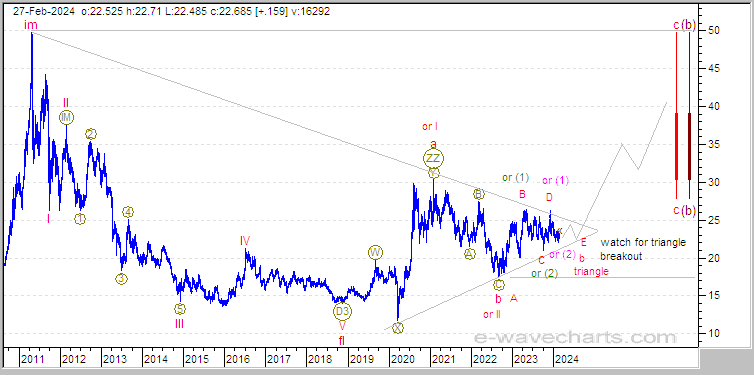The width and height of the screenshot is (754, 375).
Task: Click the red 'fl' label below V
Action: pyautogui.click(x=341, y=341)
